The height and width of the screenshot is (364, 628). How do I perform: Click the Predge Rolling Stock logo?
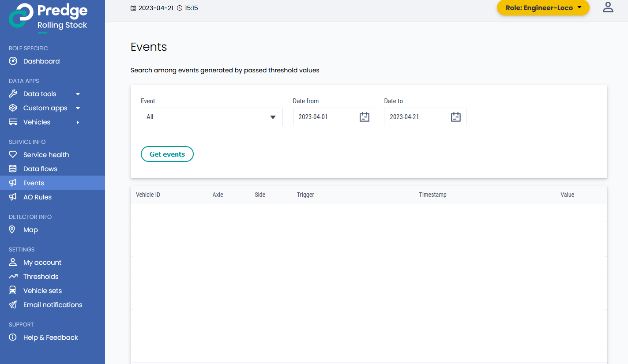[49, 17]
